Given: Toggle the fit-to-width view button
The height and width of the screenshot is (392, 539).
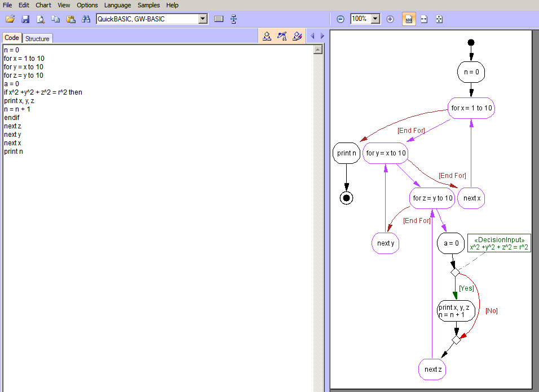Looking at the screenshot, I should pyautogui.click(x=424, y=19).
